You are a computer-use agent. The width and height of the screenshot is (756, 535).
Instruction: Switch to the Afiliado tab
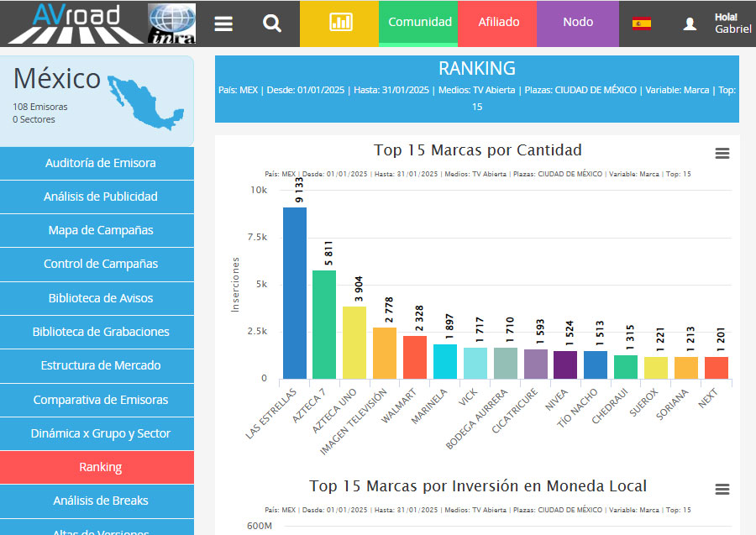(x=497, y=22)
